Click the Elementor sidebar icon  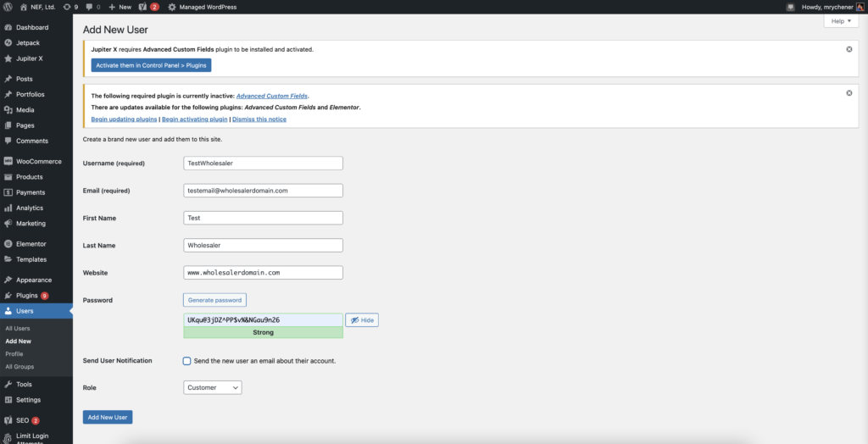coord(8,243)
